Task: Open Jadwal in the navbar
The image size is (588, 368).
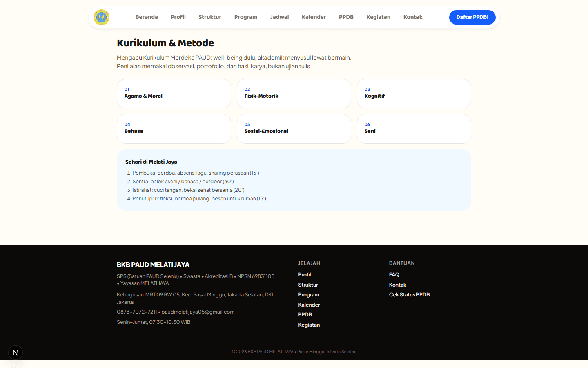Action: point(279,17)
